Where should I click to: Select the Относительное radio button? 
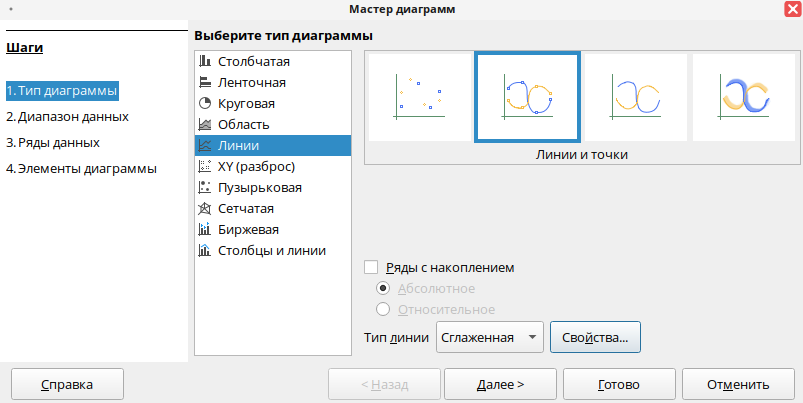point(383,310)
